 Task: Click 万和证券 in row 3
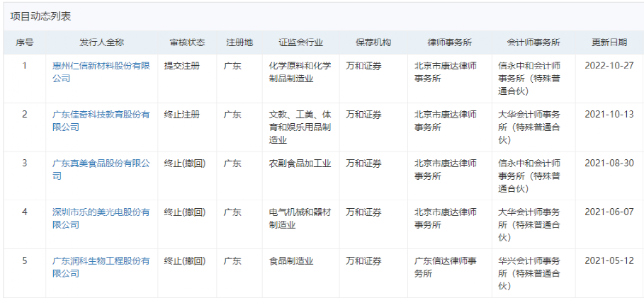pos(363,164)
